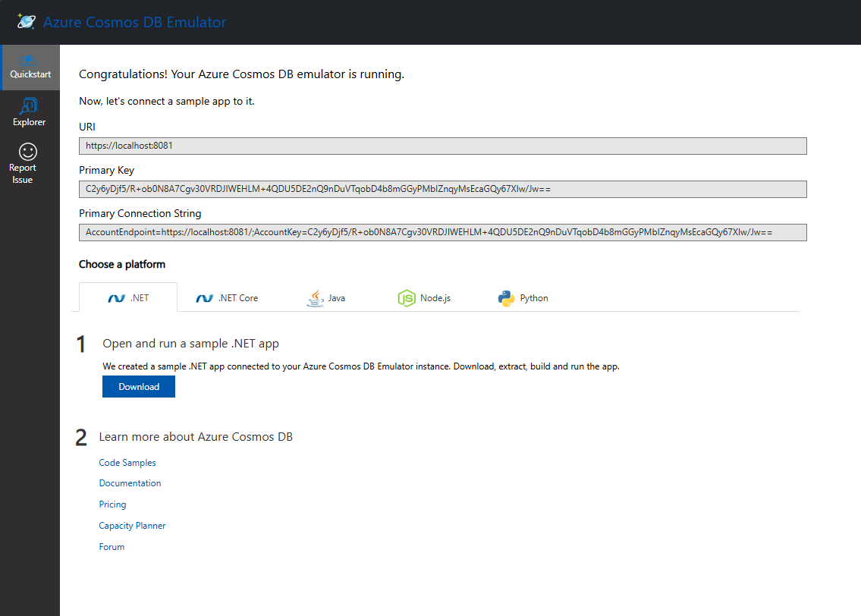Click the Cosmos DB planet logo icon

[26, 21]
